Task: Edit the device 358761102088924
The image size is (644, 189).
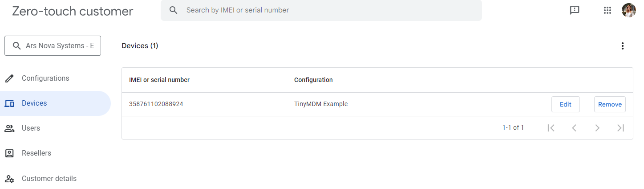Action: 565,104
